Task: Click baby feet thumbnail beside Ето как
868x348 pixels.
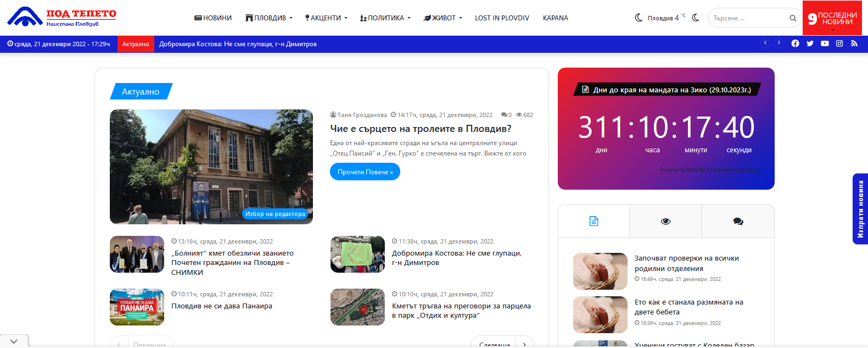Action: [x=600, y=315]
